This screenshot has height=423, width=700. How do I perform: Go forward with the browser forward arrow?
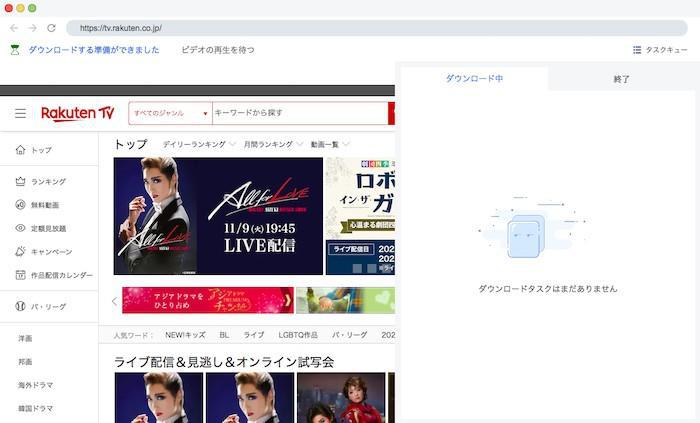[x=32, y=28]
